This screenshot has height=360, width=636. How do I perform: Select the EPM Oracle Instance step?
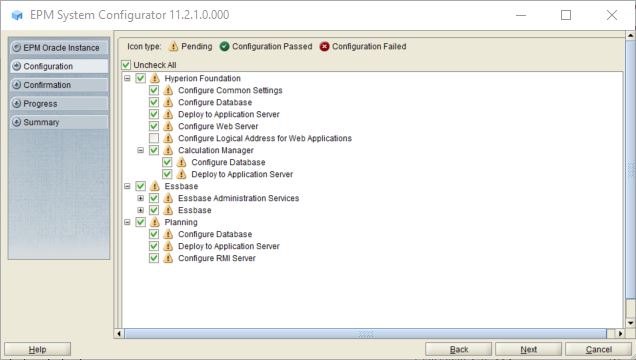[59, 47]
